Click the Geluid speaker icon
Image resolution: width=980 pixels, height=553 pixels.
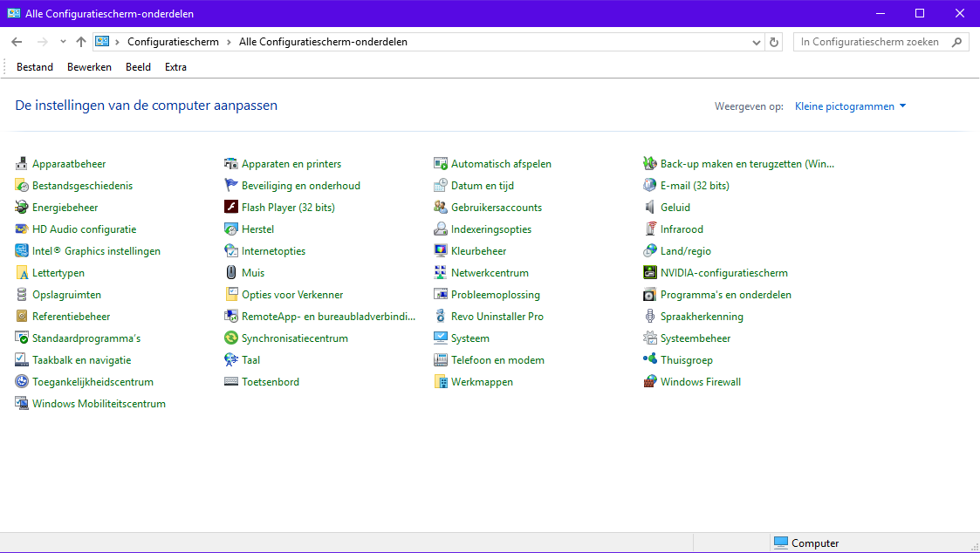click(x=650, y=208)
